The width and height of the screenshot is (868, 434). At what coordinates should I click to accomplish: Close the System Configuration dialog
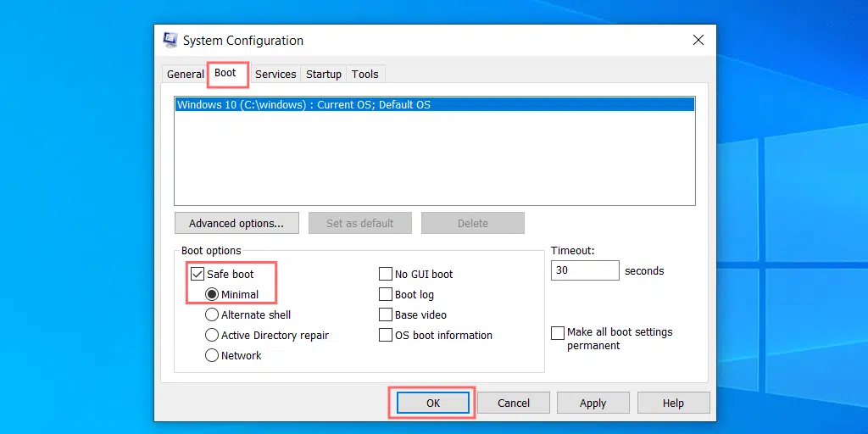[x=698, y=40]
